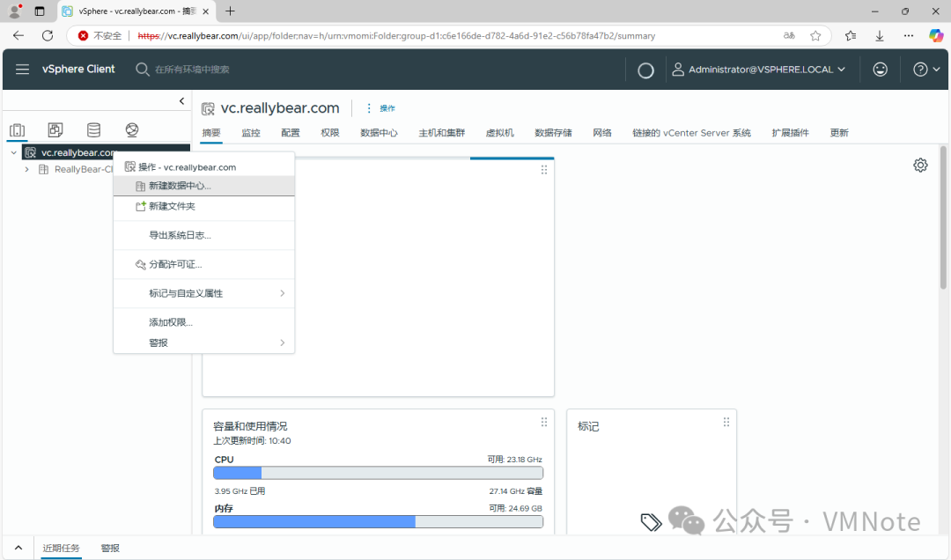Choose 新建文件夹 from context menu
This screenshot has width=951, height=560.
(203, 206)
